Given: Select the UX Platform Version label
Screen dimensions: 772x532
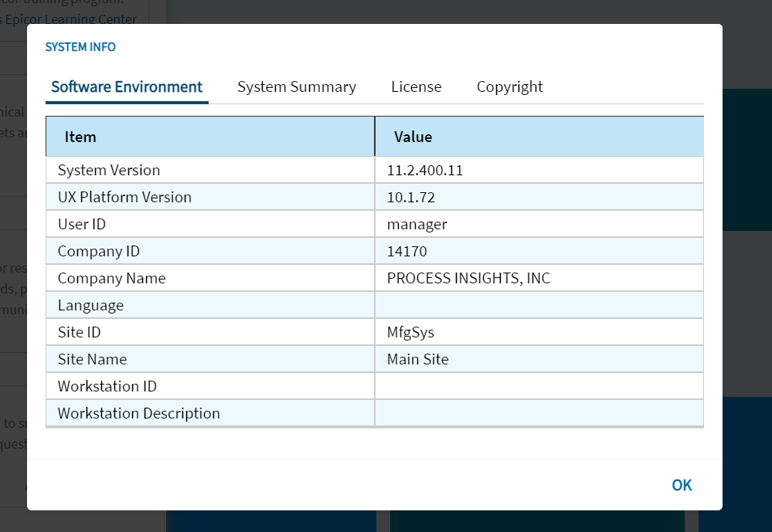Looking at the screenshot, I should tap(124, 198).
